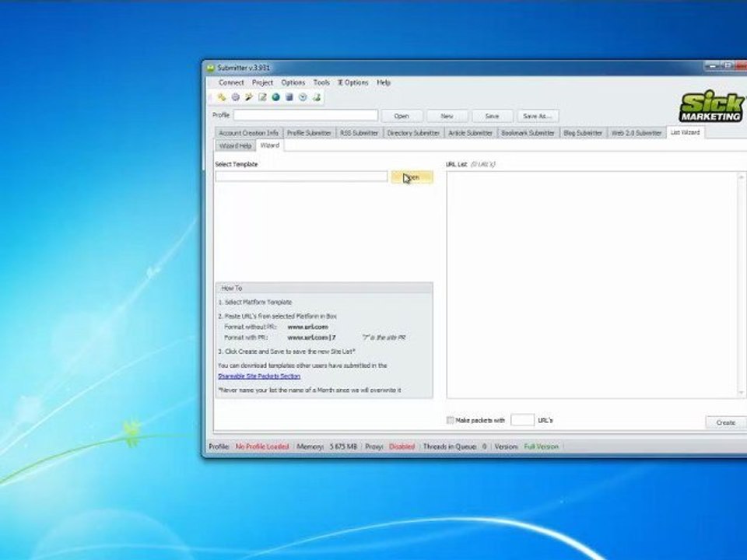Switch to Blog Submitter tab
747x560 pixels.
click(583, 133)
